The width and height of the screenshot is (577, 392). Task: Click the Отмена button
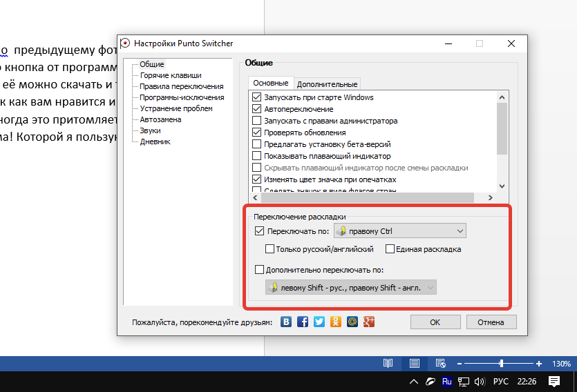[x=491, y=322]
